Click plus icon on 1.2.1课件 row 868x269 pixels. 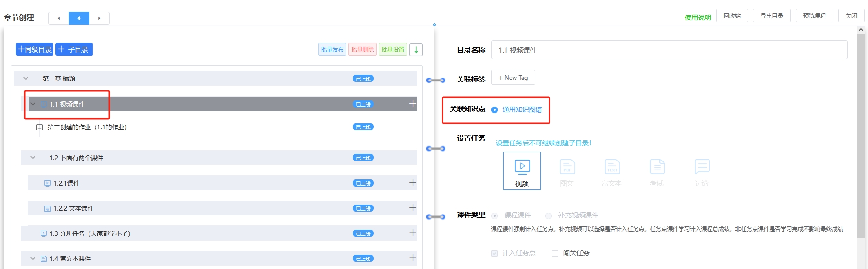pyautogui.click(x=413, y=183)
